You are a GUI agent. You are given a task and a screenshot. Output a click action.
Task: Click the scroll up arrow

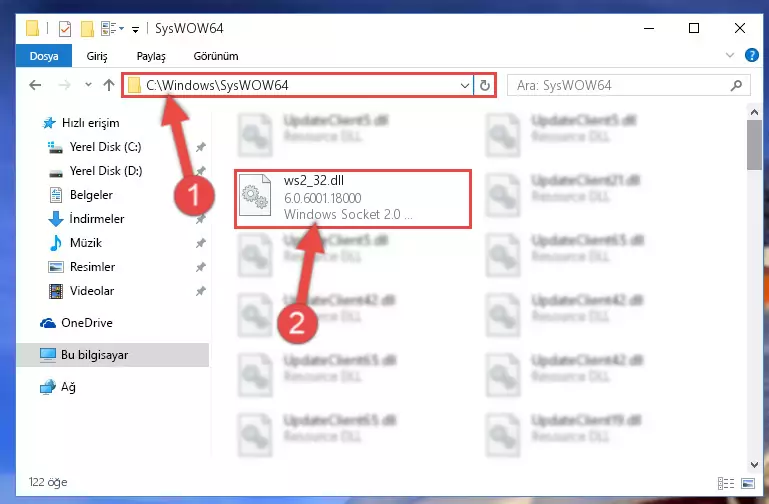754,112
